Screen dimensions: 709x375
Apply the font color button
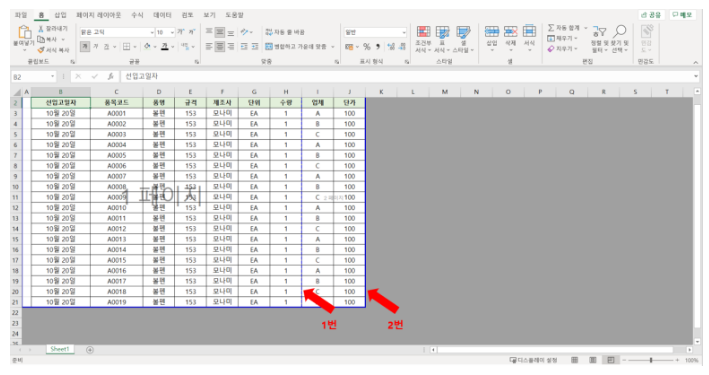pyautogui.click(x=165, y=46)
